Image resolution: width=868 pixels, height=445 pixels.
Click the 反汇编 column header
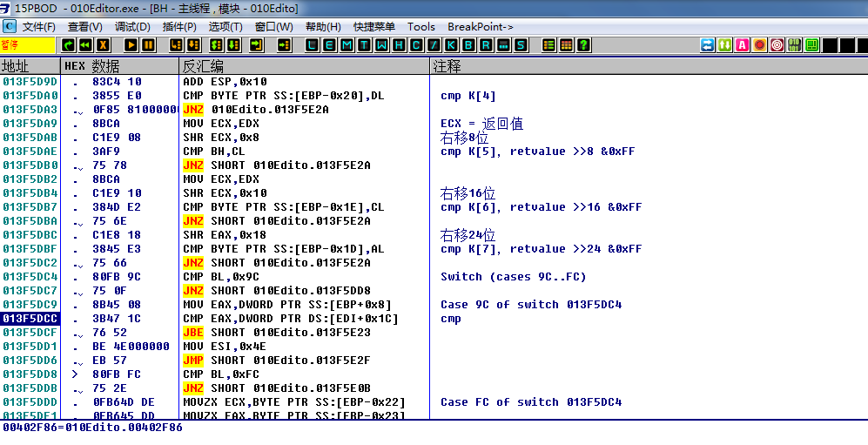[x=305, y=66]
